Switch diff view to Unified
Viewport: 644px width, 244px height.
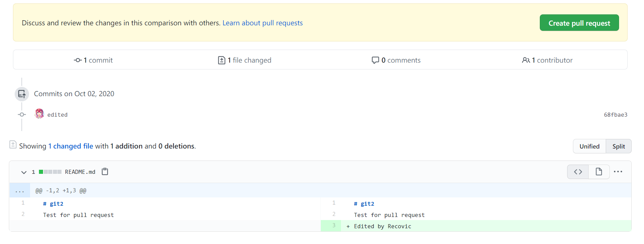[x=589, y=146]
